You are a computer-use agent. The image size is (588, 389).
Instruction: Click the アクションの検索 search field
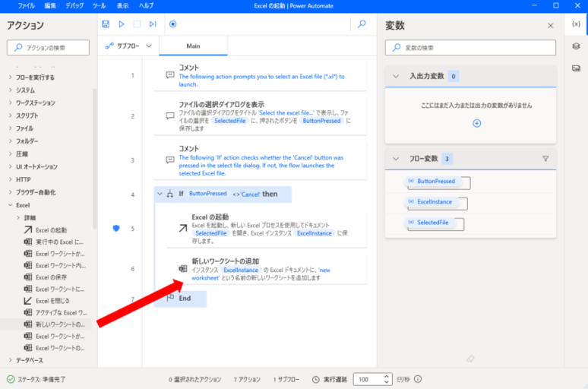48,48
